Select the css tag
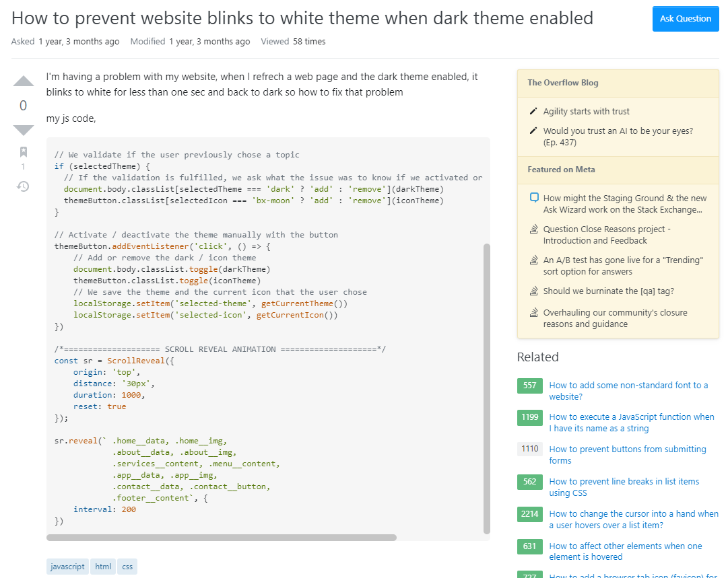 point(127,567)
